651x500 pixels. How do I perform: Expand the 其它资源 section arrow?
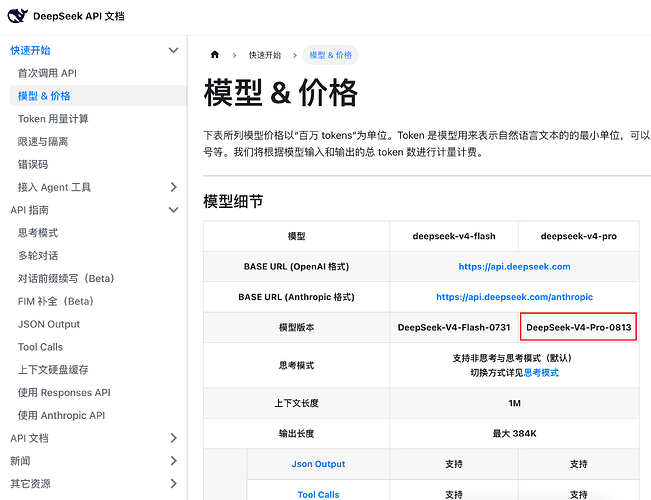coord(174,484)
